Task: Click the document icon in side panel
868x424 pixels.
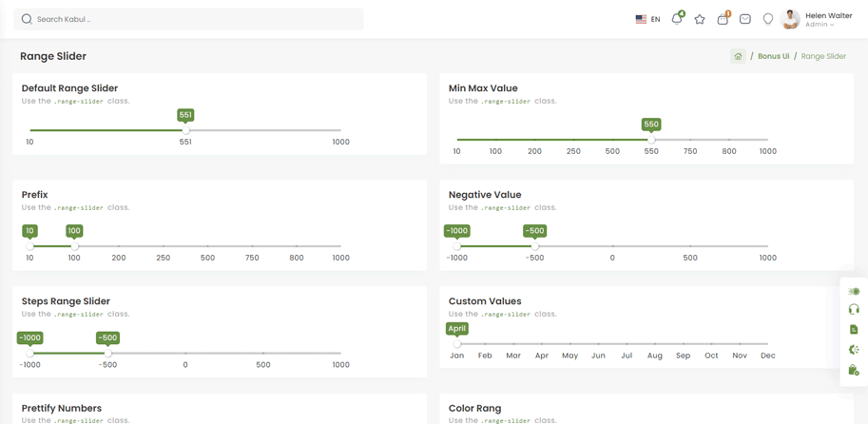Action: [854, 330]
